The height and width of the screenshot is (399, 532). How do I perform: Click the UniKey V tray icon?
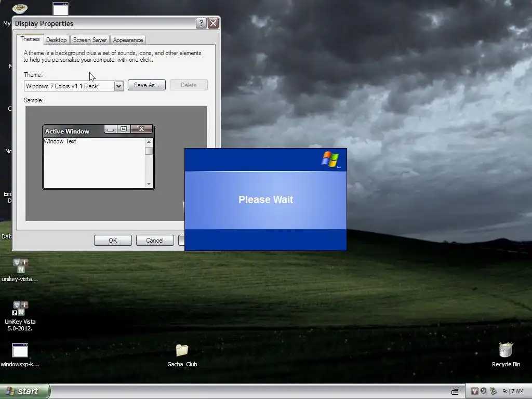(474, 391)
